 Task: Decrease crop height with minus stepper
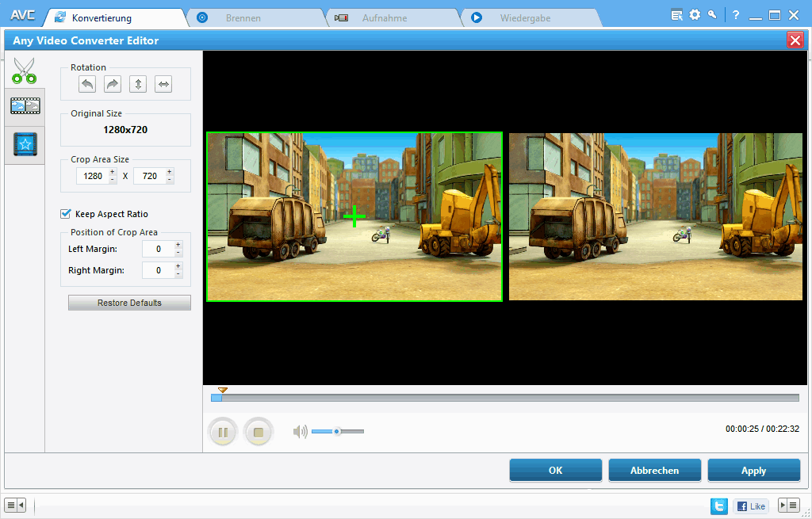coord(170,180)
